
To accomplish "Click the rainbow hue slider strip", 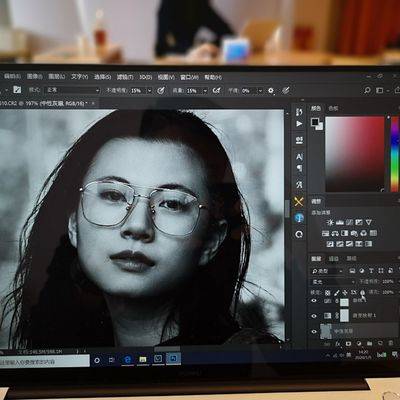I will (394, 154).
